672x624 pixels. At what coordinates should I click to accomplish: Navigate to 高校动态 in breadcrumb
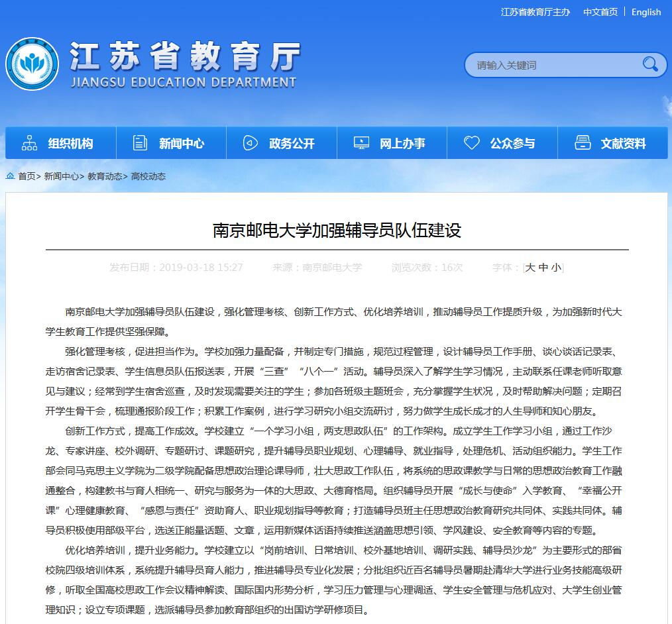coord(148,176)
